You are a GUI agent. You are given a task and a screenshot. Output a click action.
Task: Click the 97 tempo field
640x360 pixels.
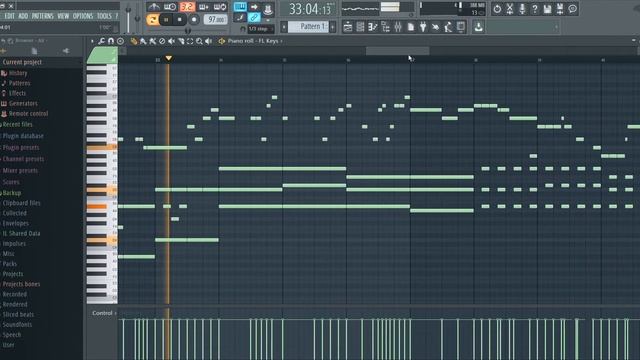(215, 19)
